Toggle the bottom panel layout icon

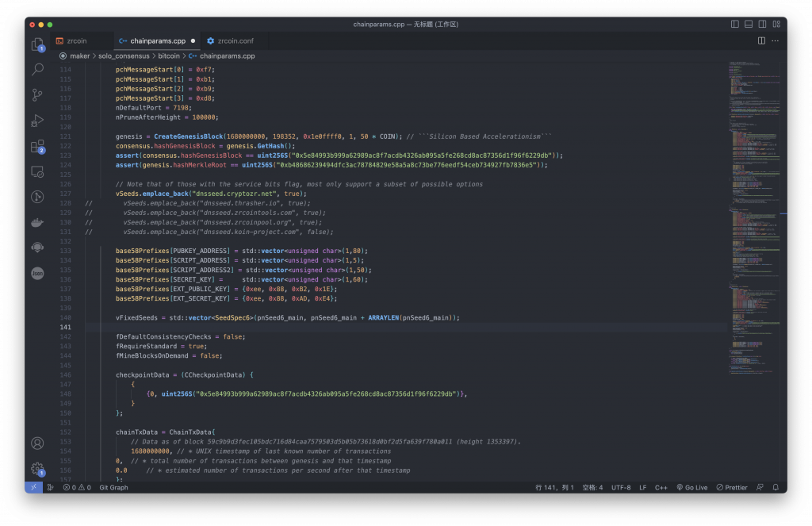coord(749,25)
